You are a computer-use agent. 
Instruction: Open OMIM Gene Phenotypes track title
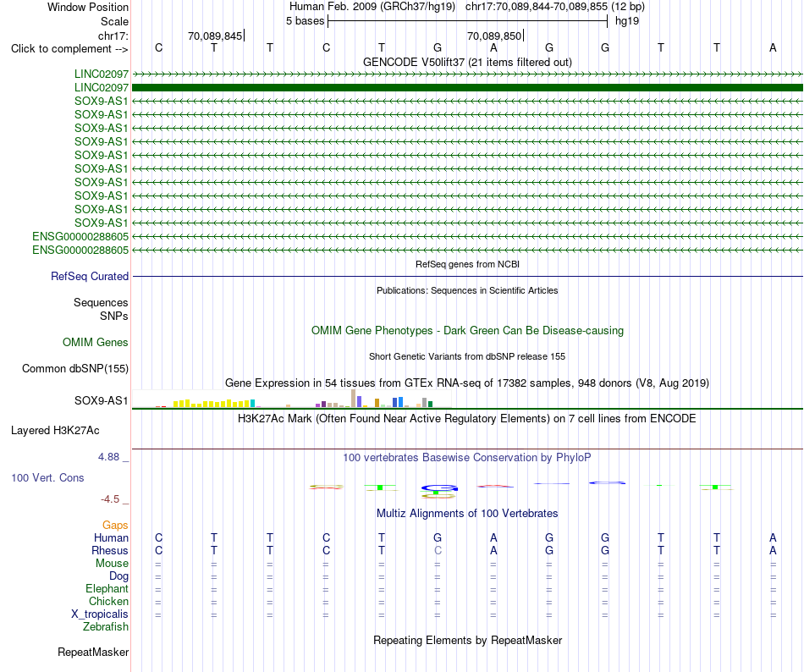(x=467, y=331)
